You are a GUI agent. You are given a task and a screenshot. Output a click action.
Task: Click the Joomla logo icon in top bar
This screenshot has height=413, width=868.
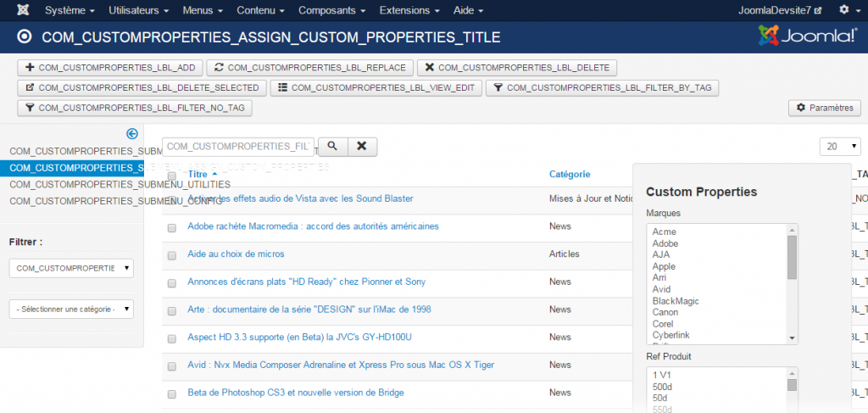pyautogui.click(x=25, y=10)
